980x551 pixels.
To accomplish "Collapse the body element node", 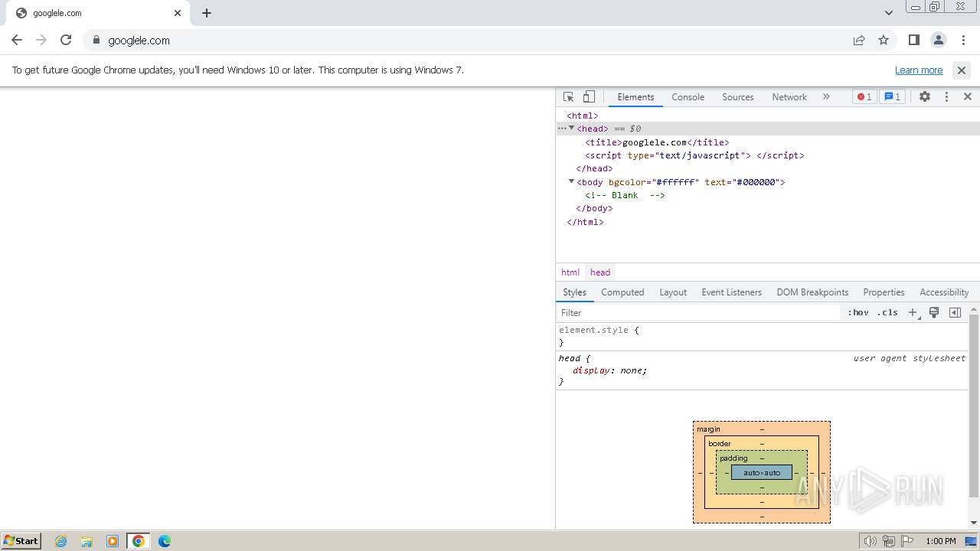I will (x=571, y=181).
